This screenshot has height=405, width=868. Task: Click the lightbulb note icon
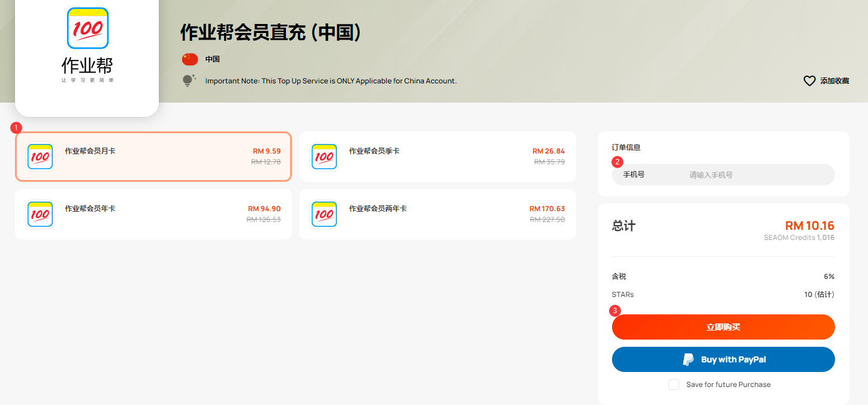click(x=189, y=80)
